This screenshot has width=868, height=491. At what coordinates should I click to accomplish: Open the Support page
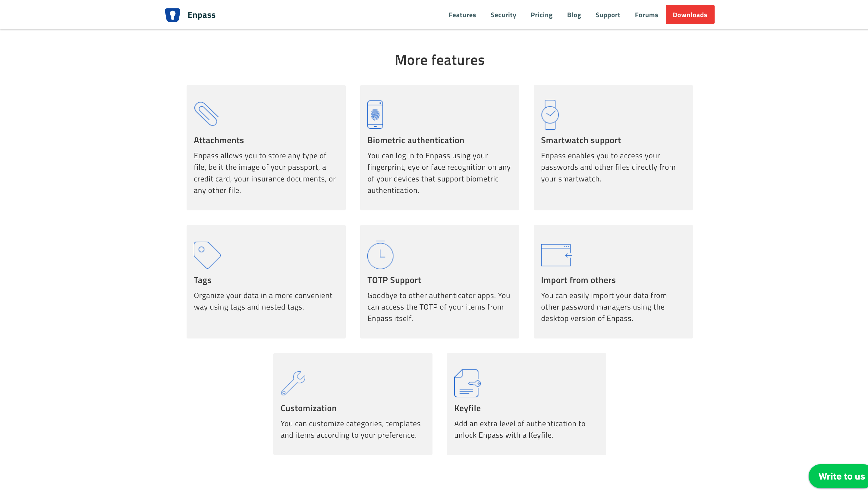pyautogui.click(x=608, y=14)
